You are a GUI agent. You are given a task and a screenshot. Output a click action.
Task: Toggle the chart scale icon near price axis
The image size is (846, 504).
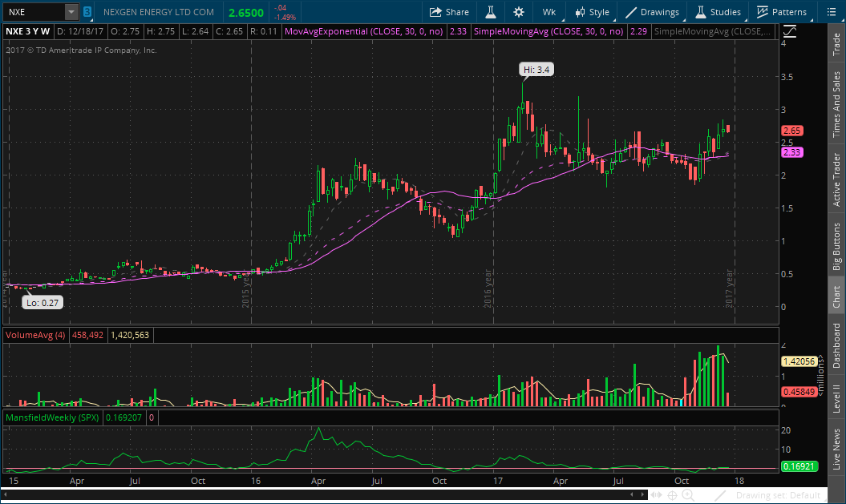click(x=791, y=31)
